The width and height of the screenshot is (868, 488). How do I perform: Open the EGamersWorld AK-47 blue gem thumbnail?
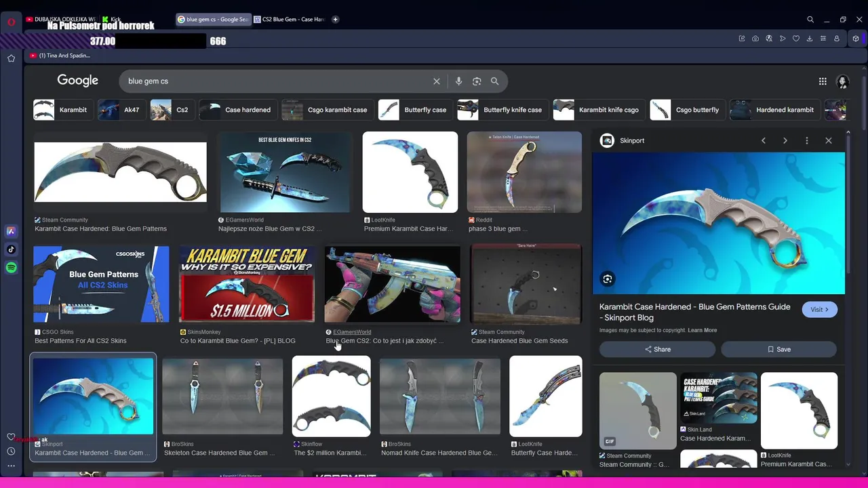pos(392,284)
